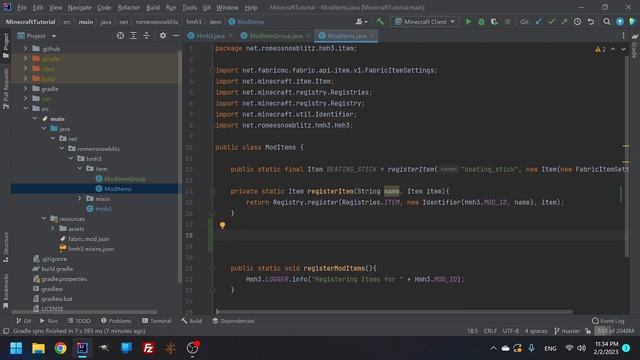Run the Minecraft Client configuration
This screenshot has width=640, height=360.
point(468,22)
